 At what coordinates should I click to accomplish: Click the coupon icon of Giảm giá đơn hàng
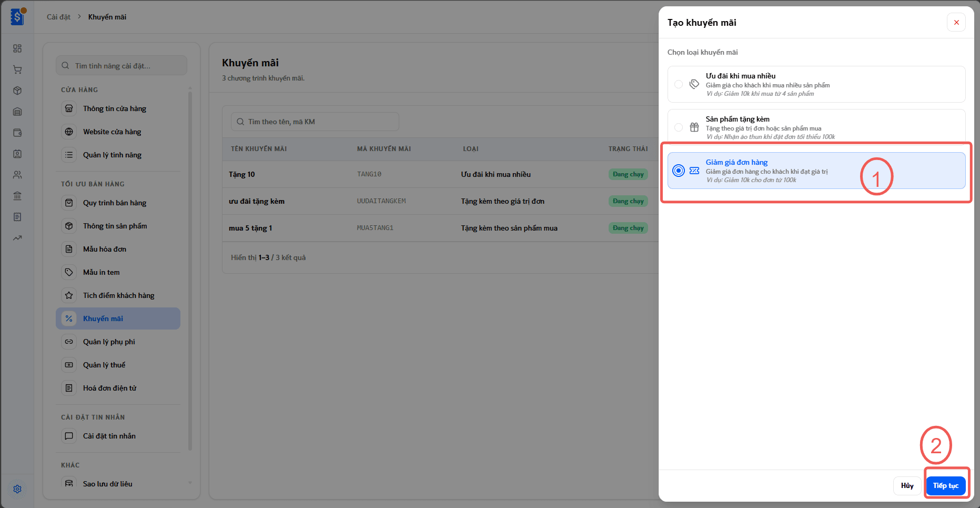pos(694,171)
